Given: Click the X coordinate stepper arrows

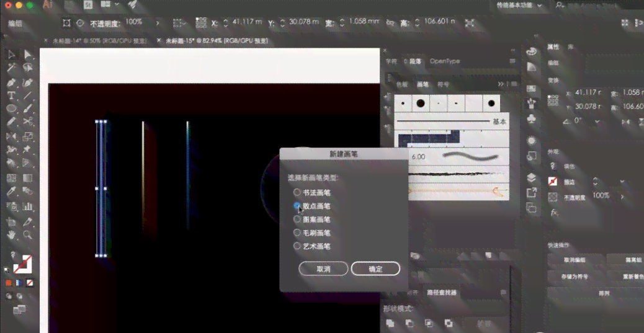Looking at the screenshot, I should [x=225, y=23].
